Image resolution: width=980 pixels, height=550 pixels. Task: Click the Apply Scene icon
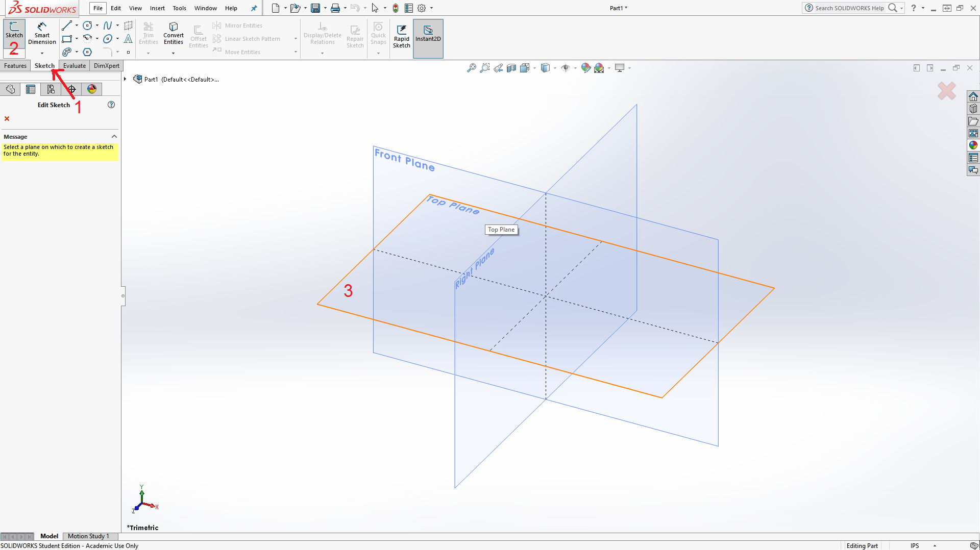(x=599, y=68)
